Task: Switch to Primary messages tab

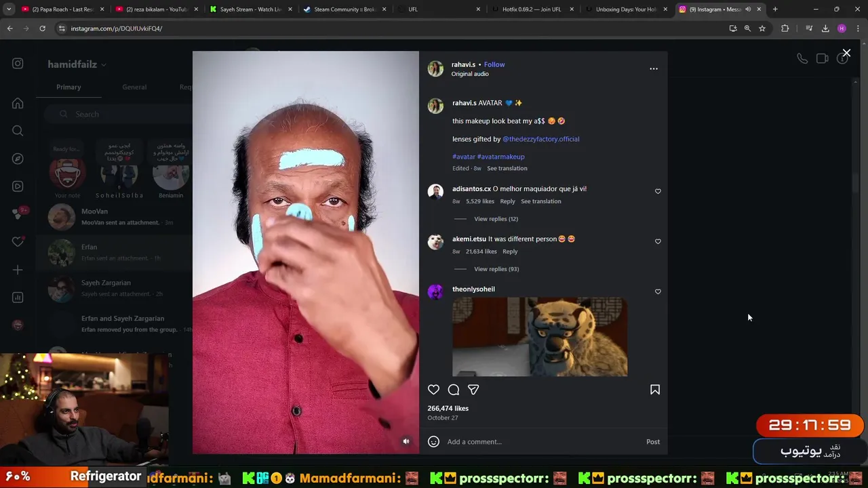Action: tap(68, 87)
